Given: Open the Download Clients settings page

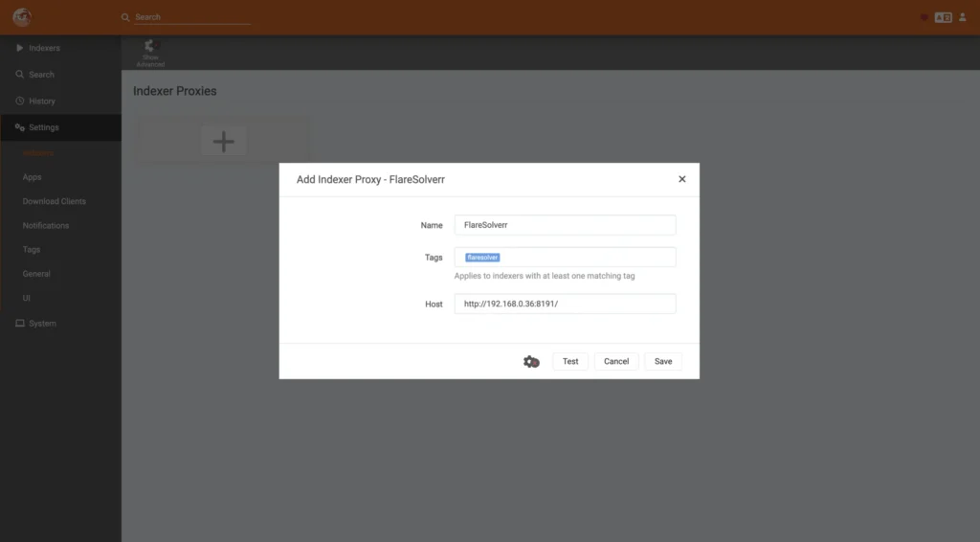Looking at the screenshot, I should 55,201.
